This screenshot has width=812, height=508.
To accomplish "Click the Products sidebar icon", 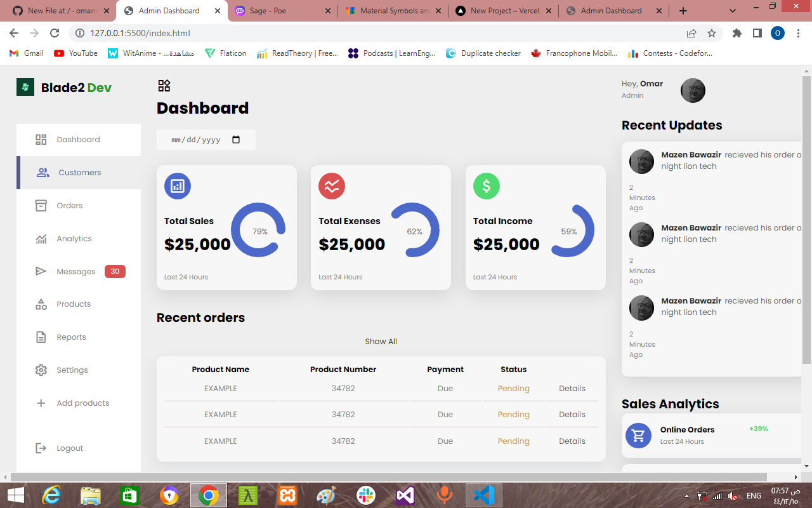I will click(41, 304).
